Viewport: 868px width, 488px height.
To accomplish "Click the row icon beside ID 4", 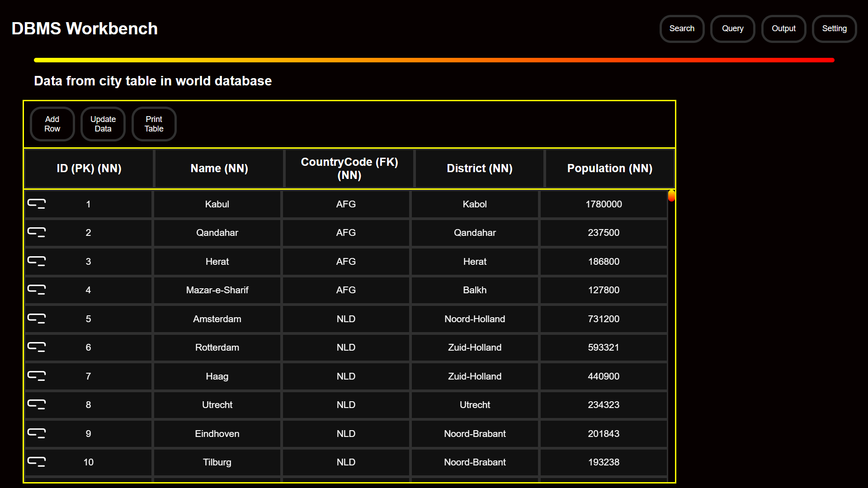I will (37, 290).
